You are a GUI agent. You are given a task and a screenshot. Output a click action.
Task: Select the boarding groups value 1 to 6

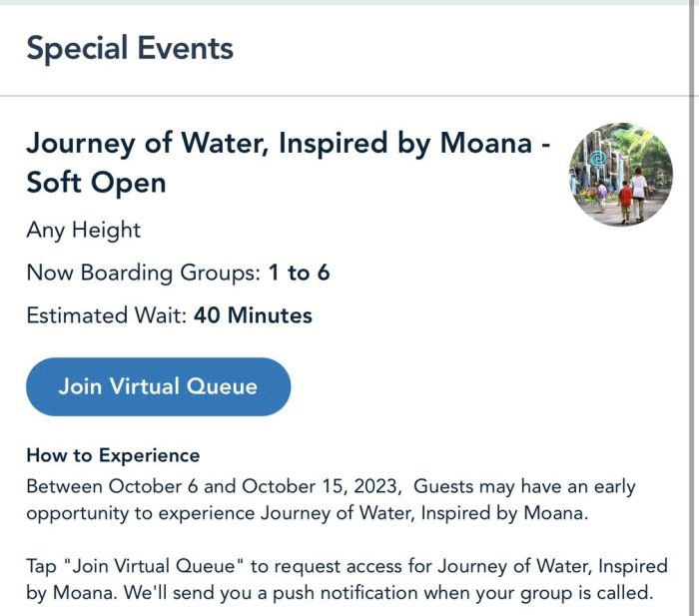tap(300, 273)
